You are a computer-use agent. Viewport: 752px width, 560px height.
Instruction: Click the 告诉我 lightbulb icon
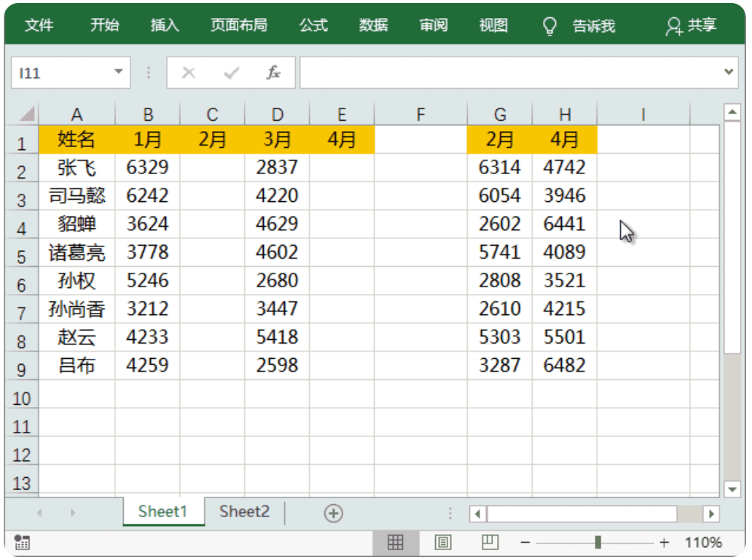549,26
